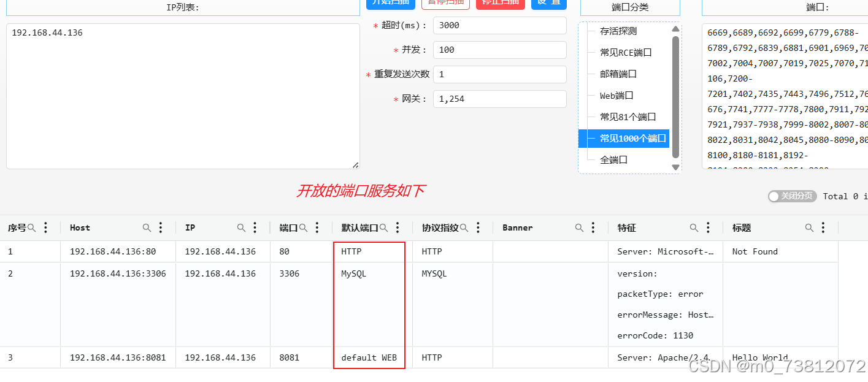Select 全端口 category
868x382 pixels.
coord(613,159)
